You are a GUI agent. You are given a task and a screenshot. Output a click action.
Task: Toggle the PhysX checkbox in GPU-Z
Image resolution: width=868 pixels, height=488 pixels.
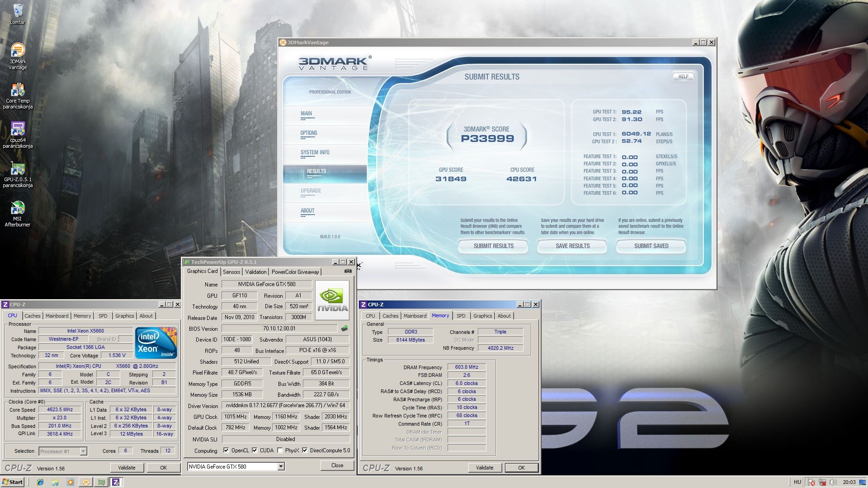[x=280, y=450]
